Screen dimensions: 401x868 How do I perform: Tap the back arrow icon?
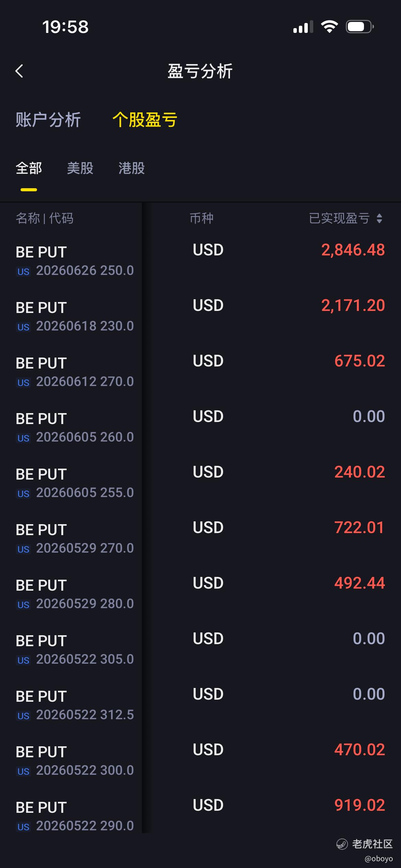(x=19, y=71)
